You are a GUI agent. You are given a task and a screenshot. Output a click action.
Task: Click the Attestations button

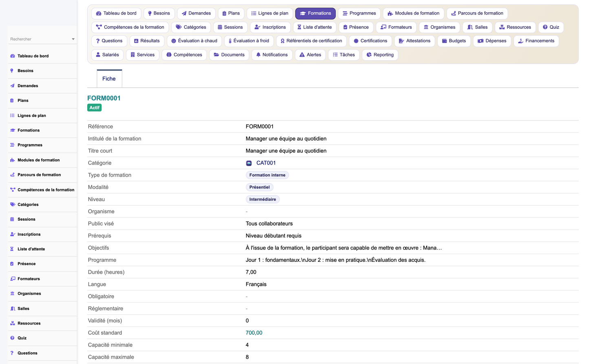(415, 41)
